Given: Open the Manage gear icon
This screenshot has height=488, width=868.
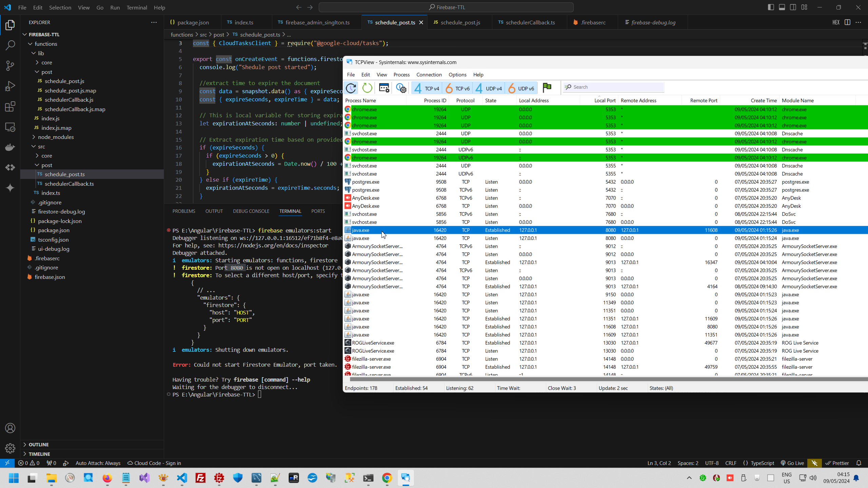Looking at the screenshot, I should (x=10, y=448).
